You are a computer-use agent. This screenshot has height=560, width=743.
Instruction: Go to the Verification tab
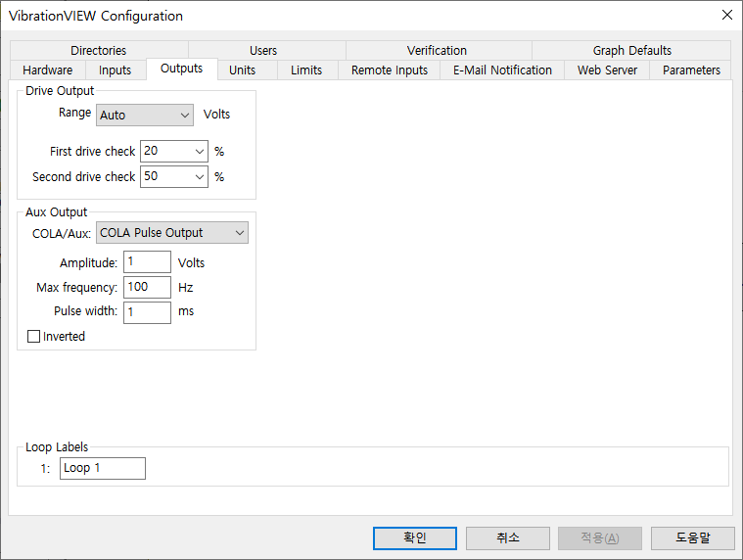coord(437,50)
